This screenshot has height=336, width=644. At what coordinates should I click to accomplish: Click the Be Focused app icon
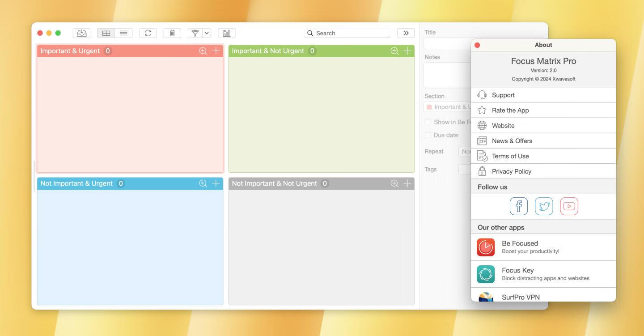pyautogui.click(x=486, y=247)
